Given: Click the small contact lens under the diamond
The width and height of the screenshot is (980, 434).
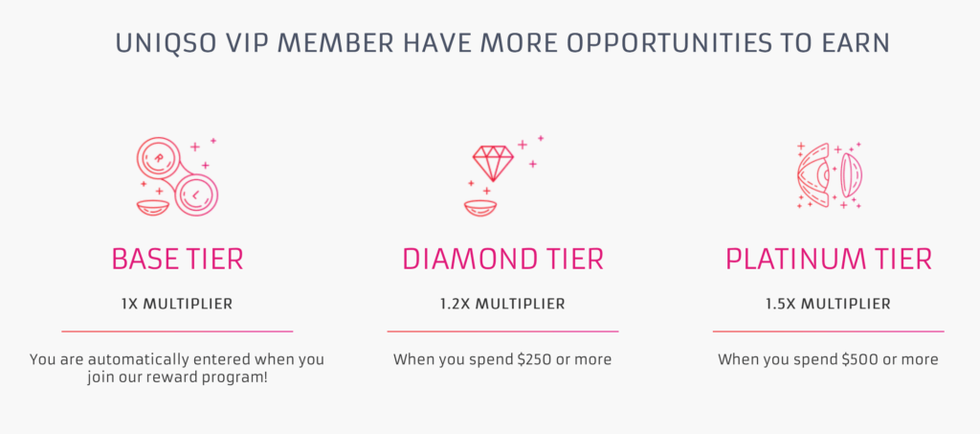Looking at the screenshot, I should [480, 208].
